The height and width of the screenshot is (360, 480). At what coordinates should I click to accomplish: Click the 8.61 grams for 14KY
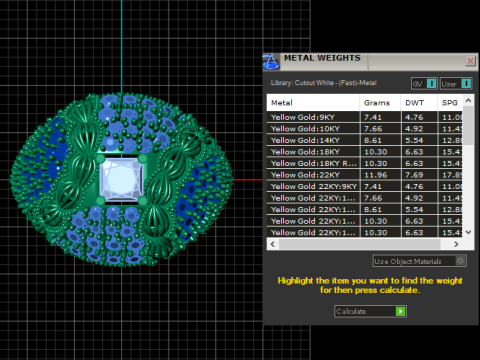click(x=373, y=140)
